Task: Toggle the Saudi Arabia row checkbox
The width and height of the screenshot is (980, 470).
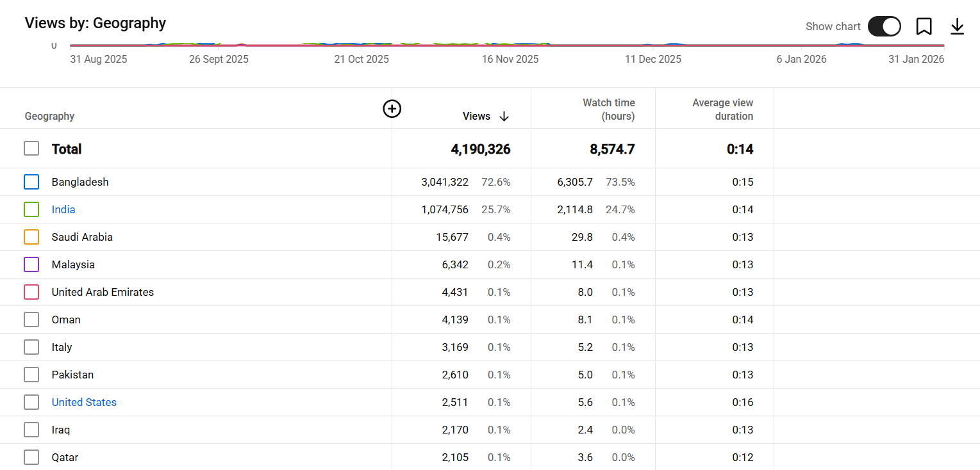Action: 31,237
